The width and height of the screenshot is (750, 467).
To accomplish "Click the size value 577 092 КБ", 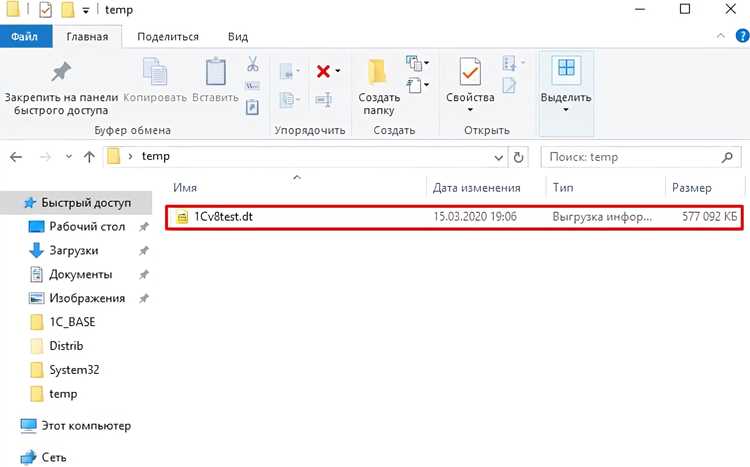I will tap(709, 217).
